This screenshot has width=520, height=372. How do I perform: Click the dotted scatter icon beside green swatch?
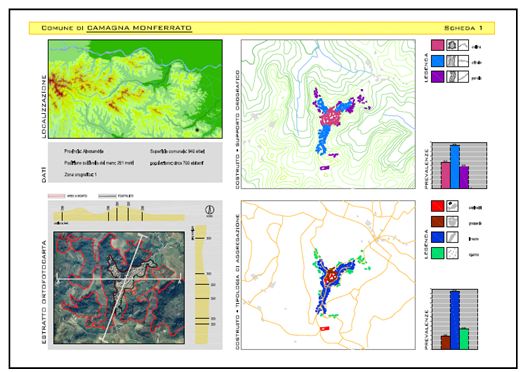click(x=452, y=253)
